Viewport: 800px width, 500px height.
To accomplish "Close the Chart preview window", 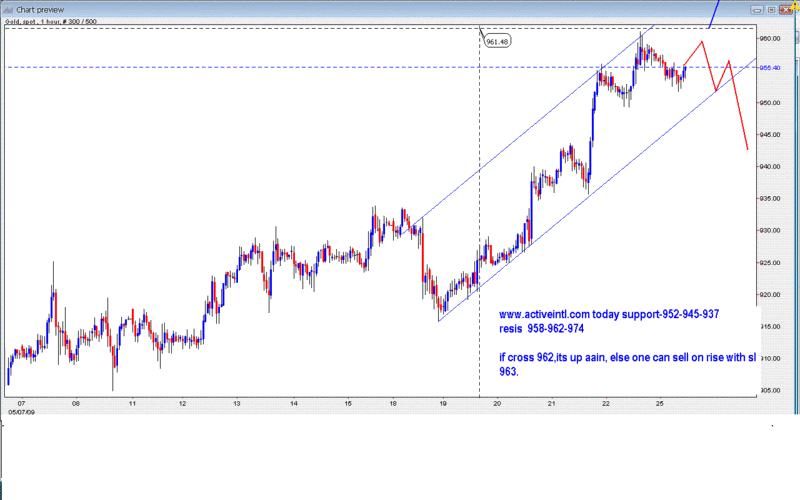I will pos(786,10).
